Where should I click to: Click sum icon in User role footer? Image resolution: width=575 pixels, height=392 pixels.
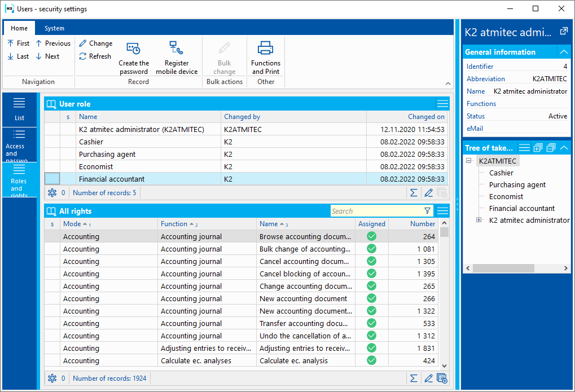414,193
